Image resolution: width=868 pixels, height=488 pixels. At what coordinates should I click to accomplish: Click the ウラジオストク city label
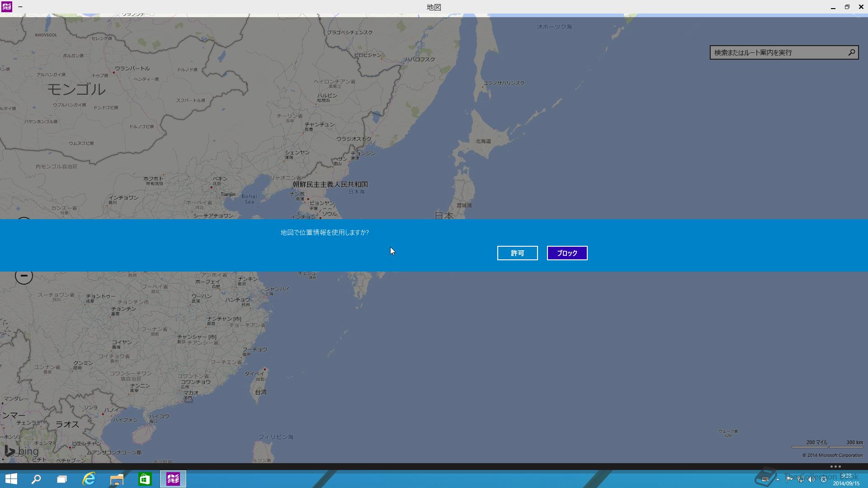click(x=354, y=139)
